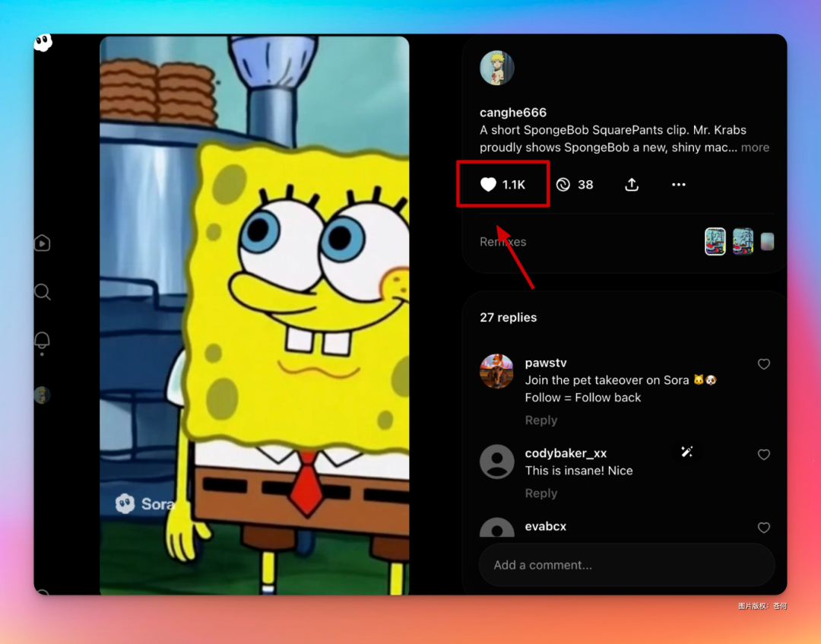Click the magic wand icon beside codybaker_xx
Screen dimensions: 821x644
click(686, 452)
